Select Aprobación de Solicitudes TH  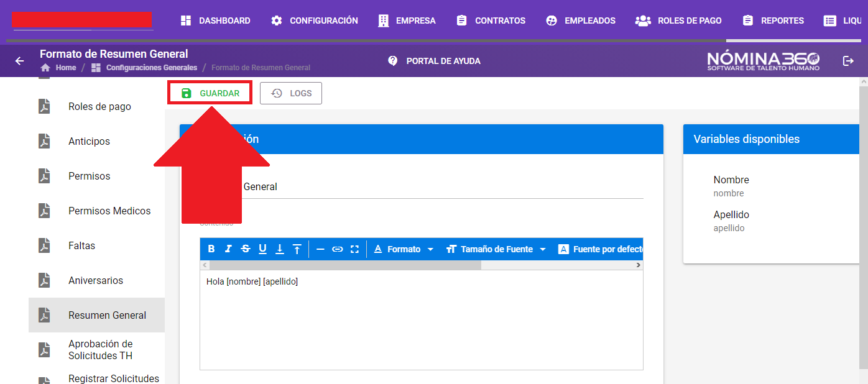click(x=96, y=350)
